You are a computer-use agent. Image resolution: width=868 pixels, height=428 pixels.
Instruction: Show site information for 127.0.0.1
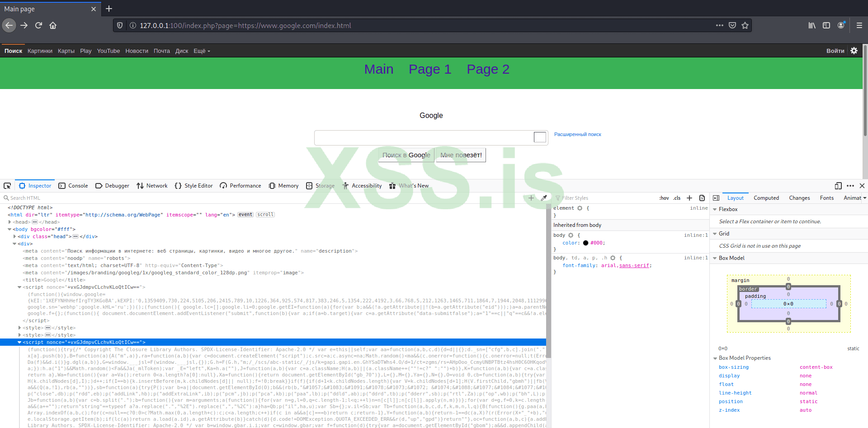[x=133, y=25]
